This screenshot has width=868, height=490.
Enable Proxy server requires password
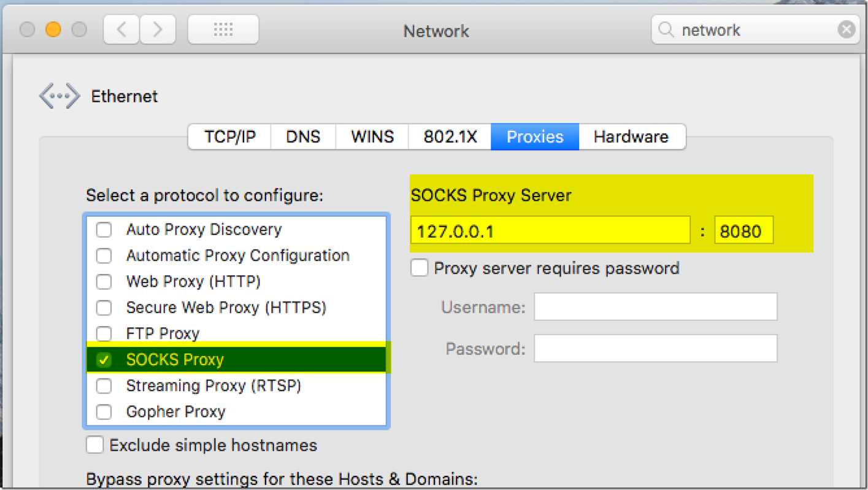[419, 268]
